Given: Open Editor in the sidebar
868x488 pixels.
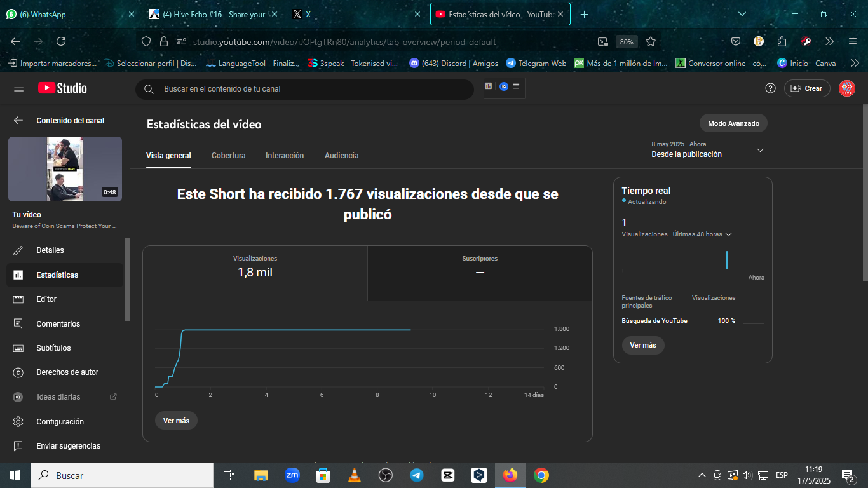Looking at the screenshot, I should [65, 299].
